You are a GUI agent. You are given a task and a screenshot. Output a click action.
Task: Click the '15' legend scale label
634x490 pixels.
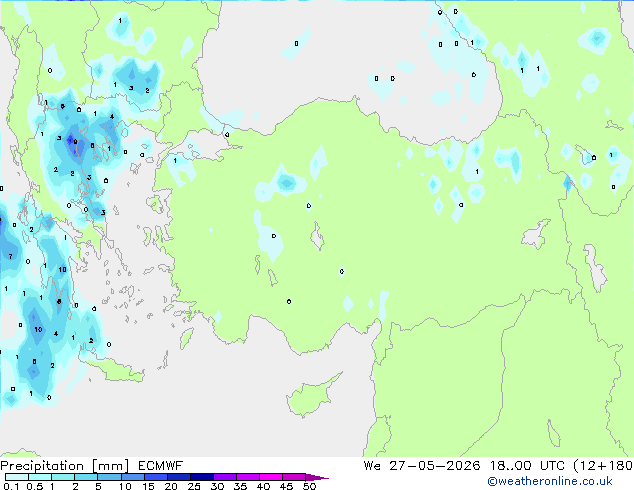[x=148, y=486]
